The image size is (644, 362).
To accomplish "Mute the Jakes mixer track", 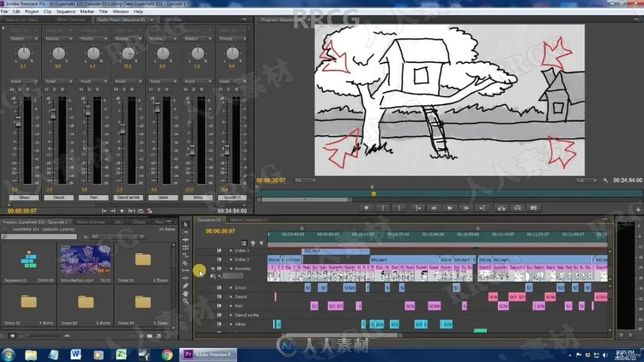I will pyautogui.click(x=151, y=89).
